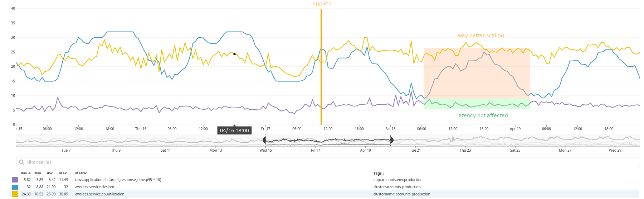Screen dimensions: 644x199
Task: Toggle the blue ecs.service.desired series swatch
Action: tap(15, 187)
